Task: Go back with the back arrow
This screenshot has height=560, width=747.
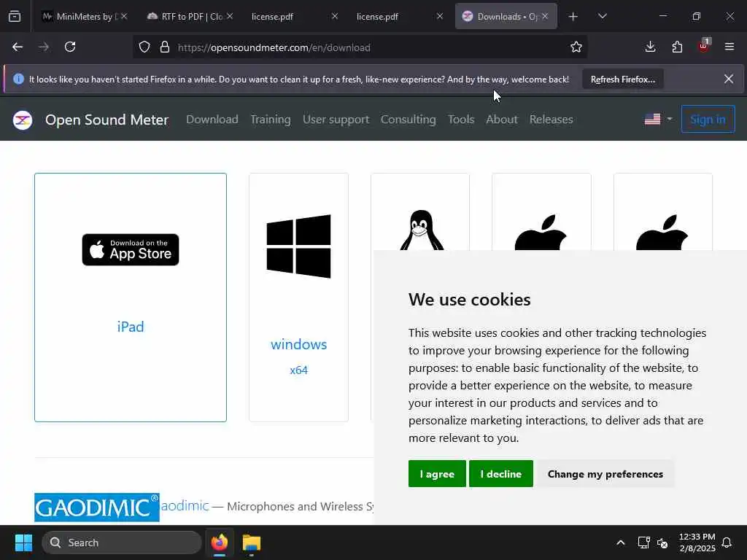Action: tap(18, 47)
